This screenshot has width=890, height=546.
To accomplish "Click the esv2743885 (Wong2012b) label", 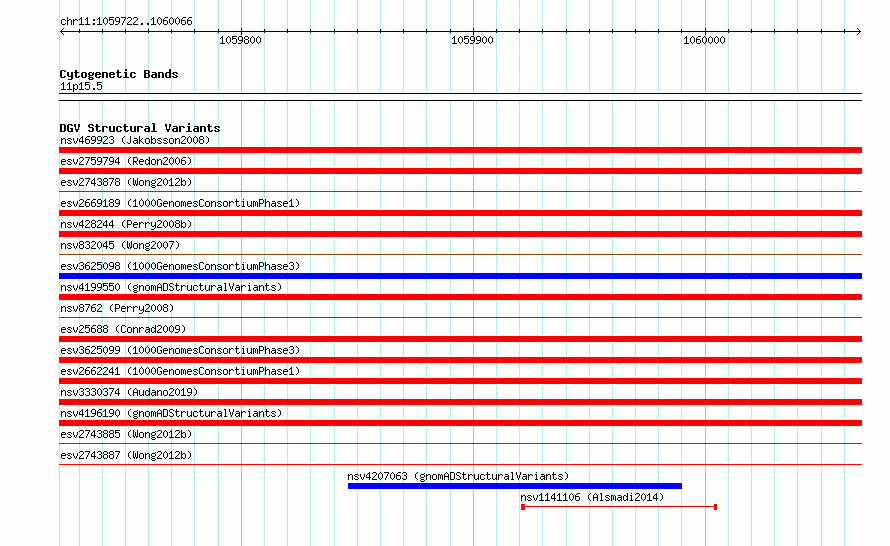I will pos(126,434).
